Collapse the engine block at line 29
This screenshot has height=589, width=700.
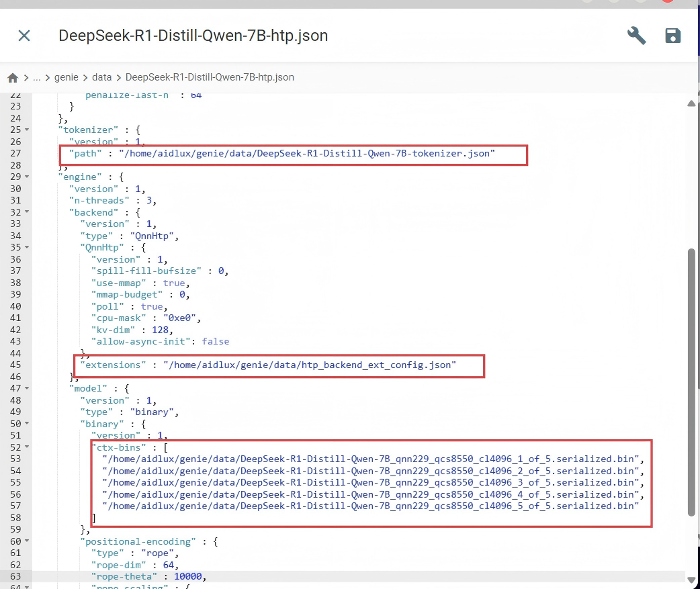click(x=27, y=177)
